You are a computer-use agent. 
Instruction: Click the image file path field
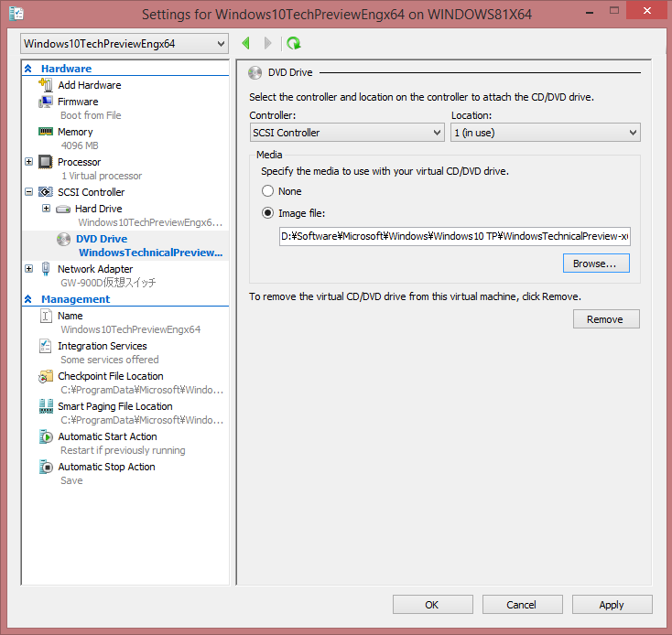(x=455, y=236)
